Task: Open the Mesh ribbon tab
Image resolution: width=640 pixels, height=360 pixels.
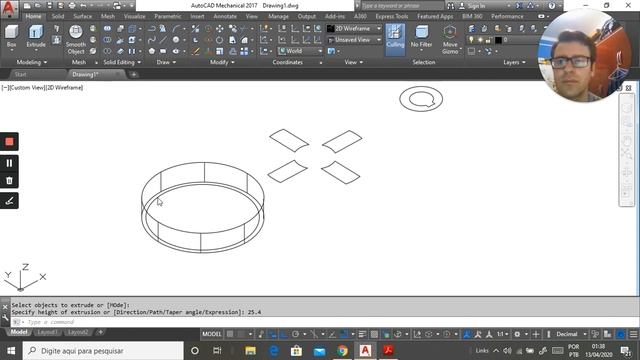Action: click(x=108, y=16)
